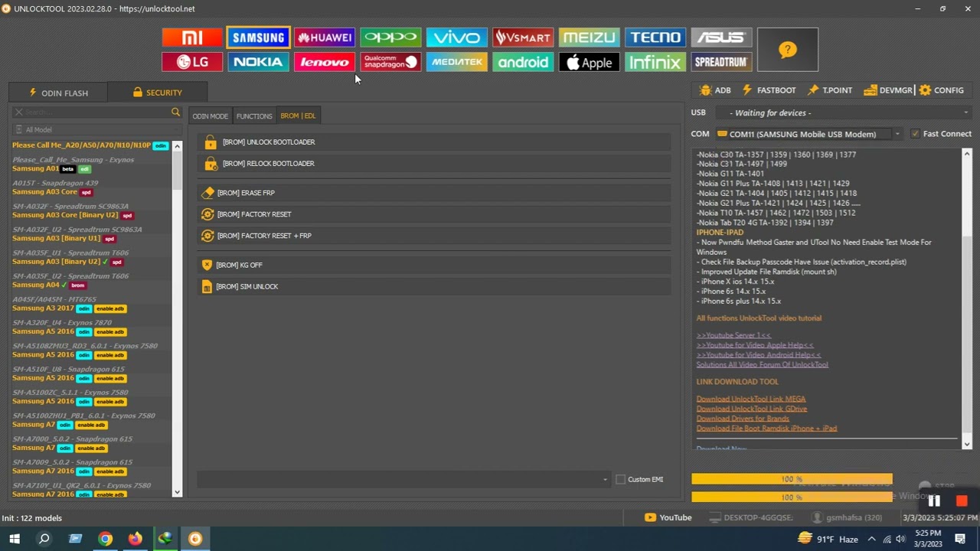Image resolution: width=980 pixels, height=551 pixels.
Task: Open the Android section logo
Action: pos(523,62)
